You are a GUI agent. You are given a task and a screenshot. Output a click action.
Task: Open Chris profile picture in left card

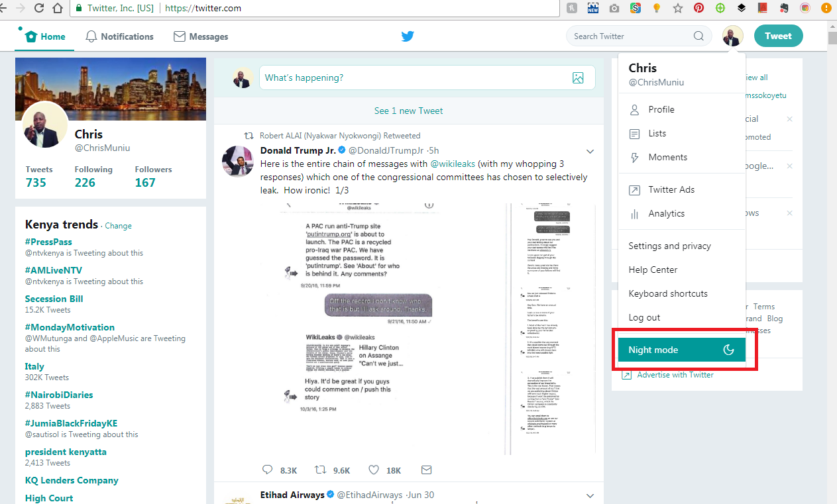pyautogui.click(x=45, y=124)
